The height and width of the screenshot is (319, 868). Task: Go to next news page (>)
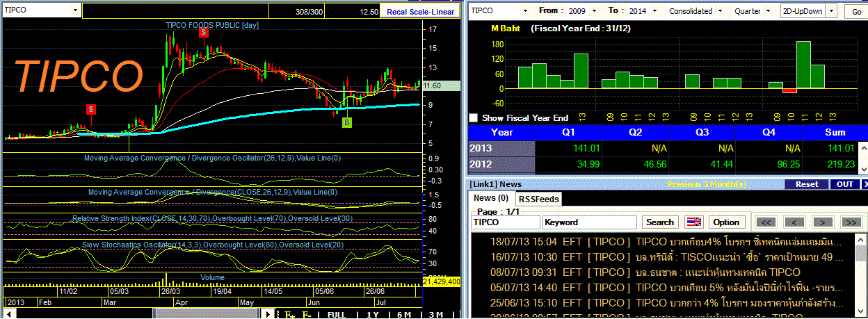click(823, 222)
